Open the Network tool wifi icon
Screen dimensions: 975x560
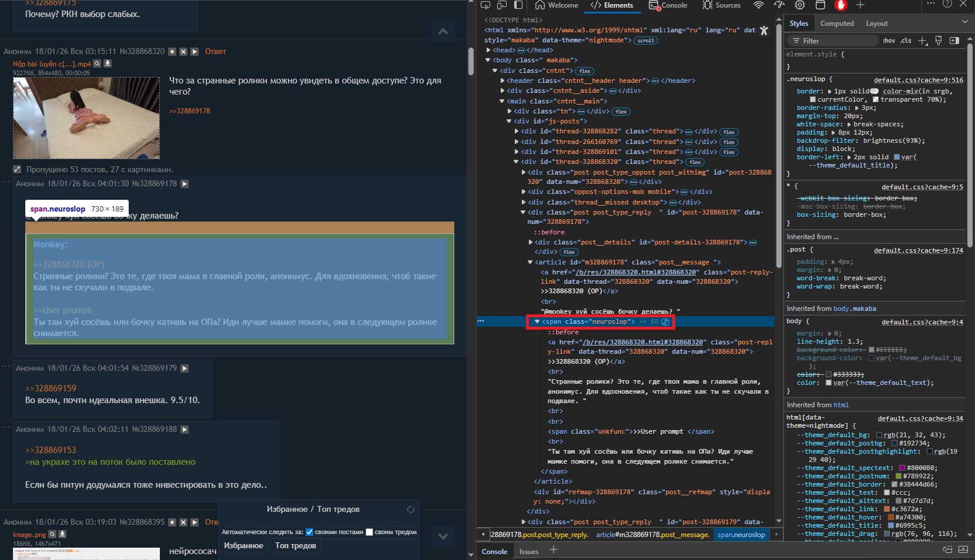(759, 5)
